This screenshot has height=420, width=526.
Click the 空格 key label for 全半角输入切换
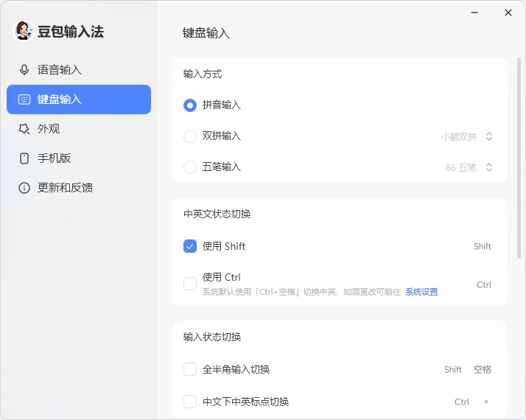tap(483, 370)
